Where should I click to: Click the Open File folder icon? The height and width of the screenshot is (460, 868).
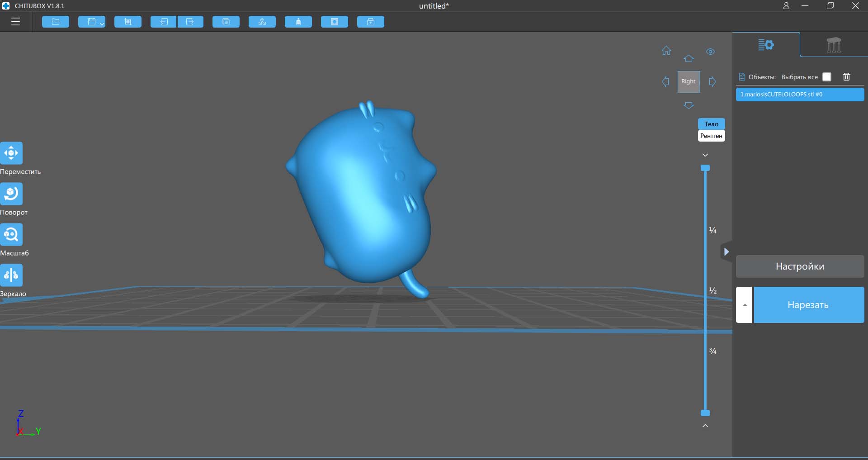[x=56, y=22]
